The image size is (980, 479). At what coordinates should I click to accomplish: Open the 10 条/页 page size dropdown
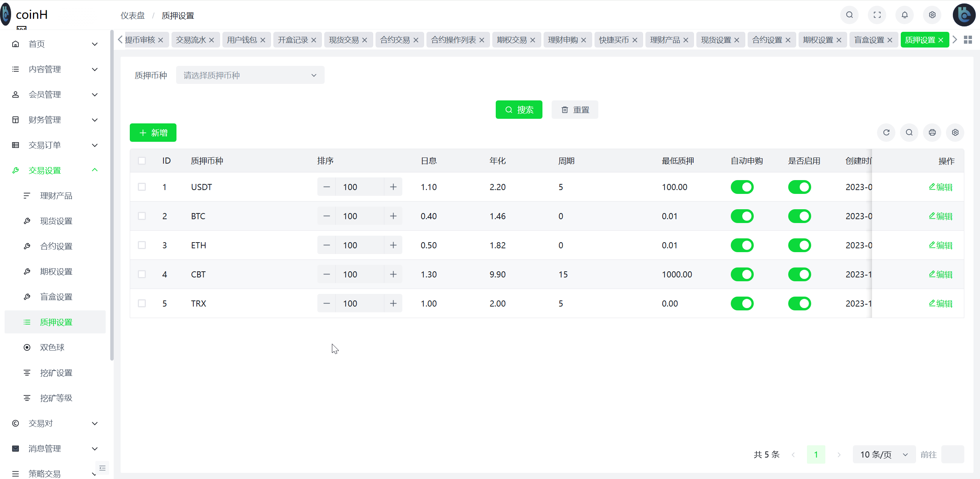[884, 454]
